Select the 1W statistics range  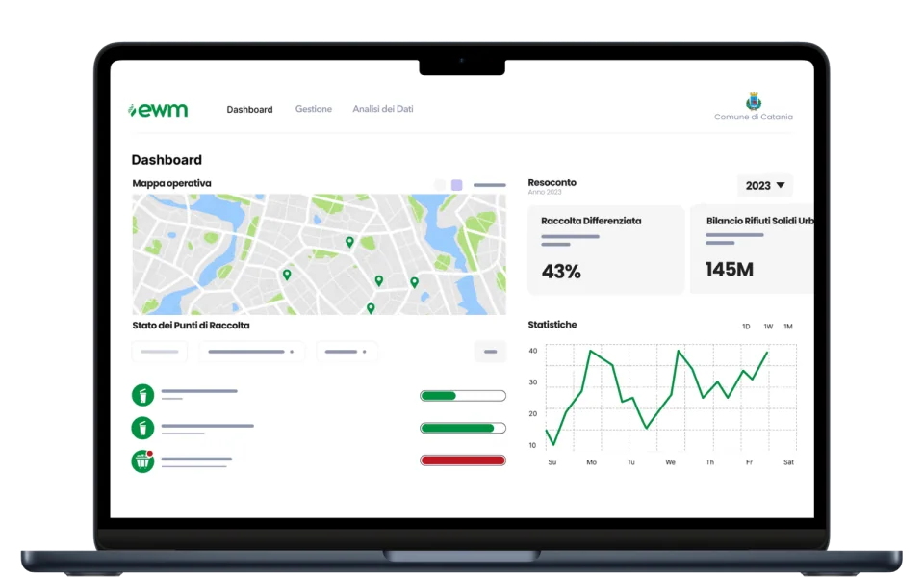point(768,327)
